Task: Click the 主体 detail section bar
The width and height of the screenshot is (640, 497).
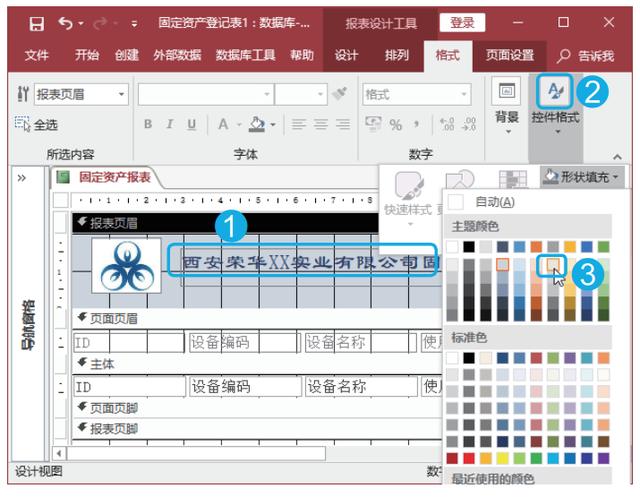Action: (257, 363)
